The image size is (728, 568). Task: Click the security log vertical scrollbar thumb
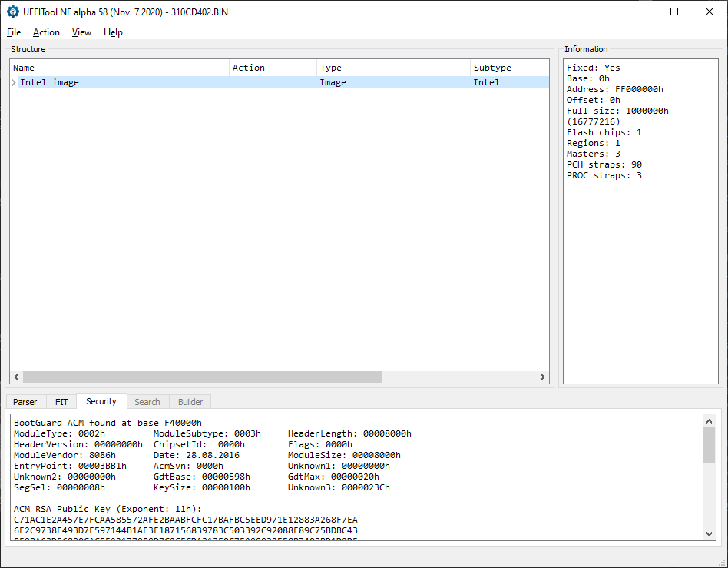709,445
